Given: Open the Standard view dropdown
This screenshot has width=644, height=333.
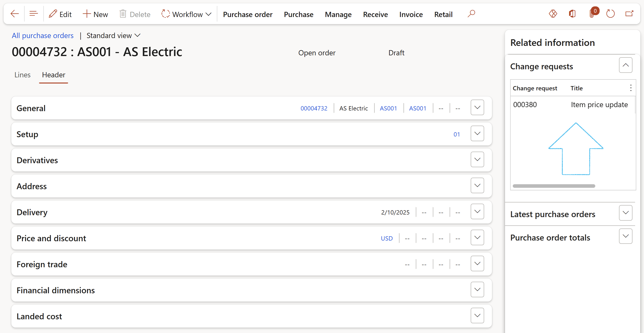Looking at the screenshot, I should tap(114, 35).
